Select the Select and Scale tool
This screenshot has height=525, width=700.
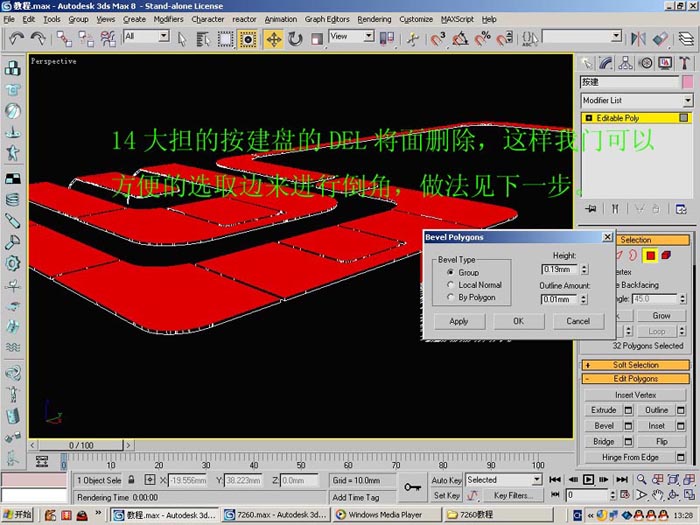pyautogui.click(x=317, y=39)
